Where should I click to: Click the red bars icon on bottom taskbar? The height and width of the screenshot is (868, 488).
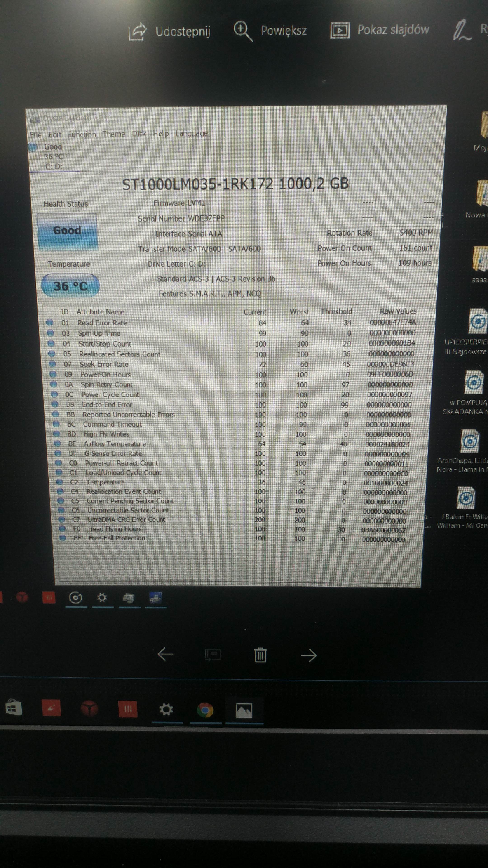coord(128,709)
